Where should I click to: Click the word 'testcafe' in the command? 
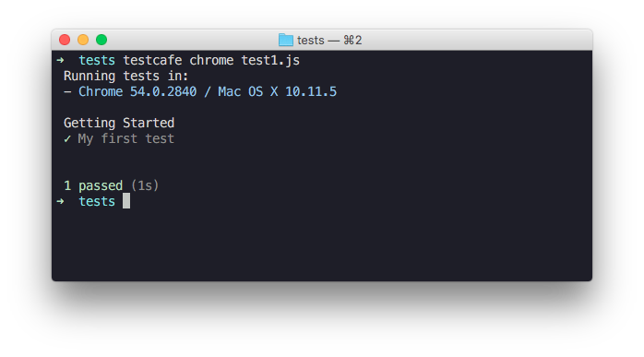pyautogui.click(x=152, y=60)
